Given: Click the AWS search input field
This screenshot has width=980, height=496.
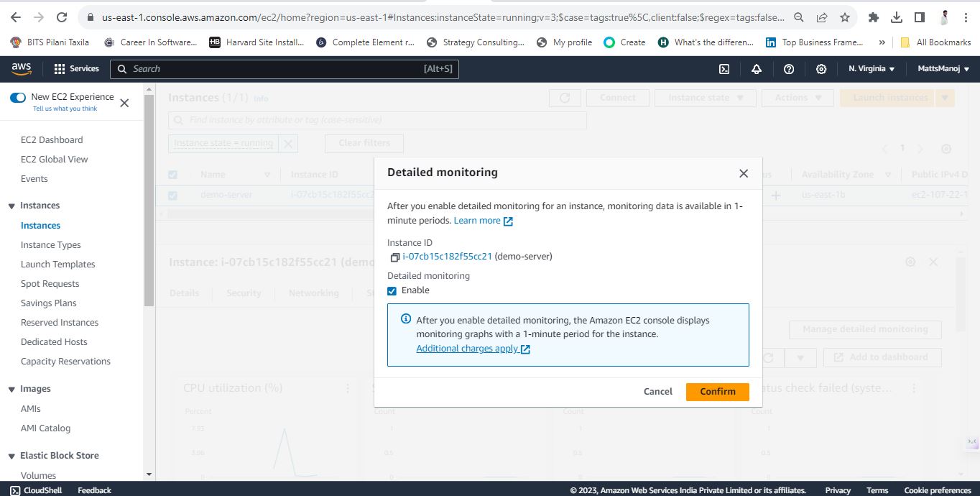Looking at the screenshot, I should (x=285, y=69).
